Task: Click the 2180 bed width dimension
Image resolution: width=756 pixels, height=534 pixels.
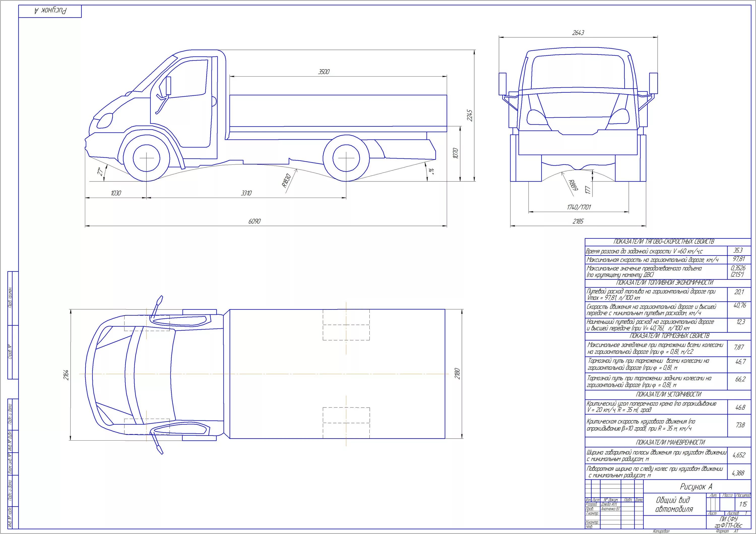Action: tap(457, 373)
